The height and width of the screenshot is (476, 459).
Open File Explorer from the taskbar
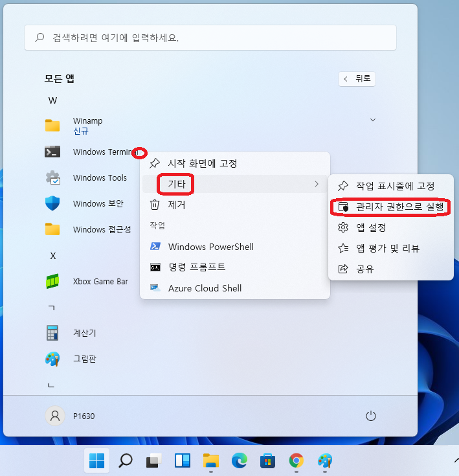pos(211,460)
